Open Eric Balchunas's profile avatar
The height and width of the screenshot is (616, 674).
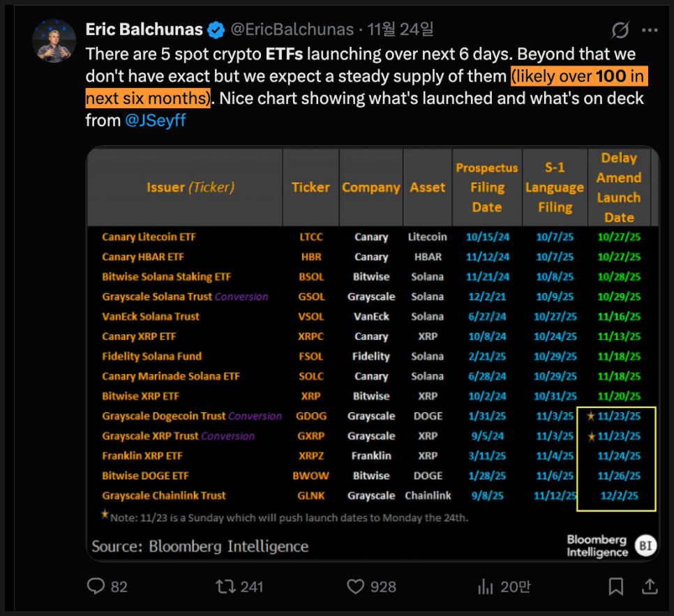[54, 40]
